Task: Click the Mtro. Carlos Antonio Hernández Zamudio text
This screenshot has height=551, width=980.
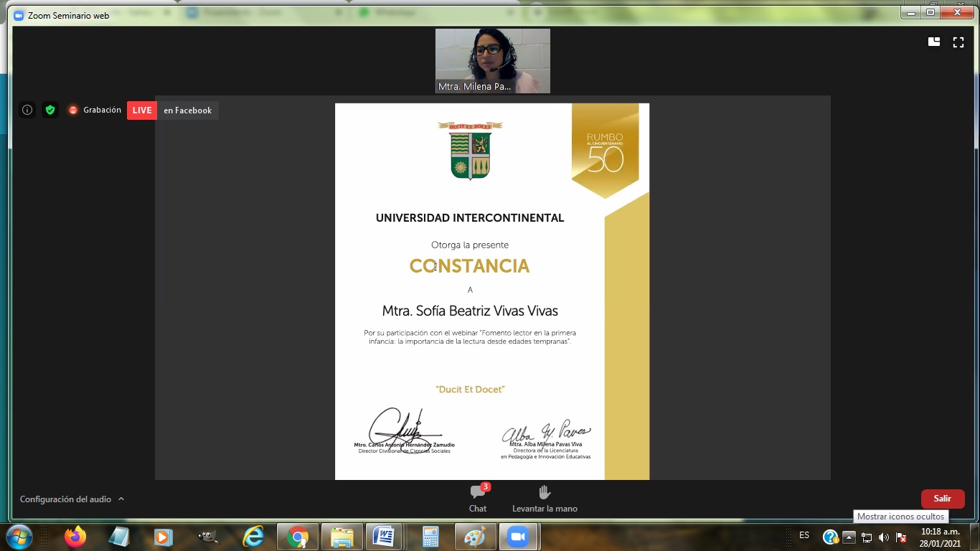Action: pyautogui.click(x=405, y=445)
